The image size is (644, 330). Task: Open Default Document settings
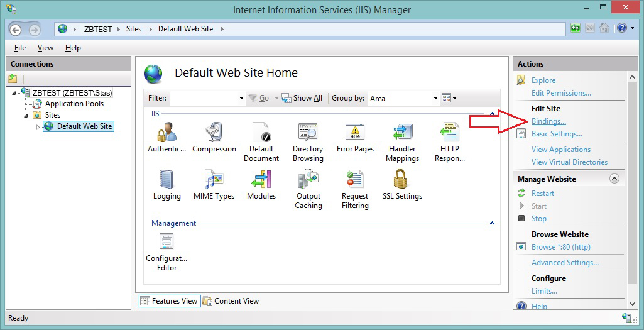261,133
